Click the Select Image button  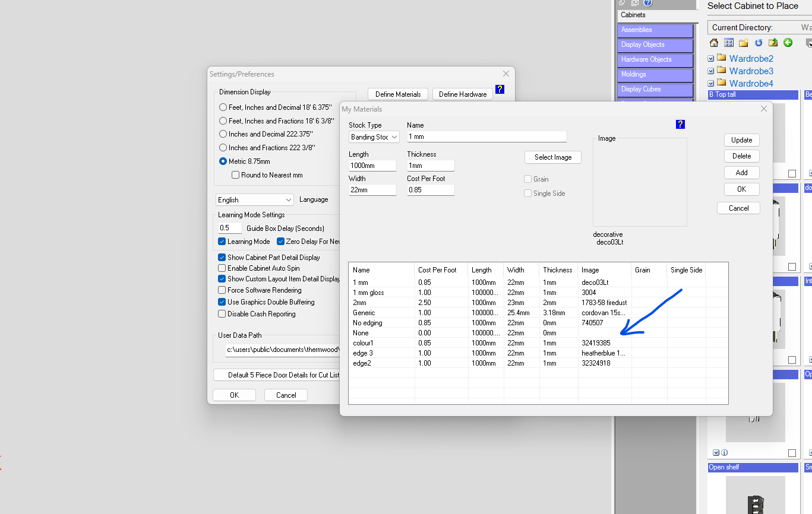[552, 157]
